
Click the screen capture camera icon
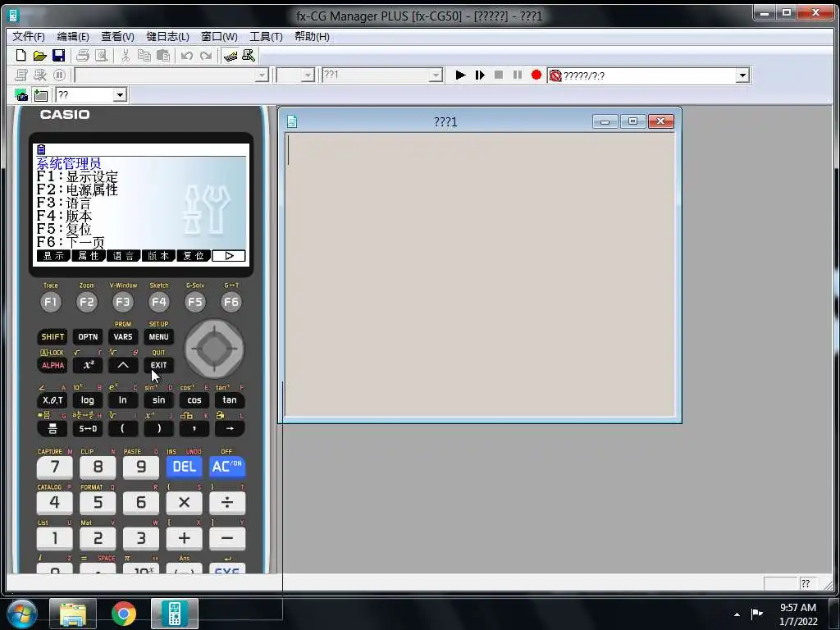21,95
